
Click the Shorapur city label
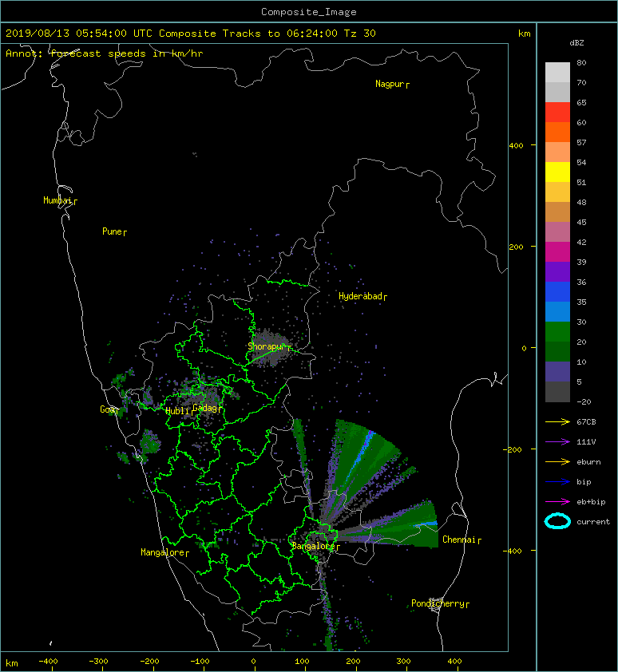[267, 346]
